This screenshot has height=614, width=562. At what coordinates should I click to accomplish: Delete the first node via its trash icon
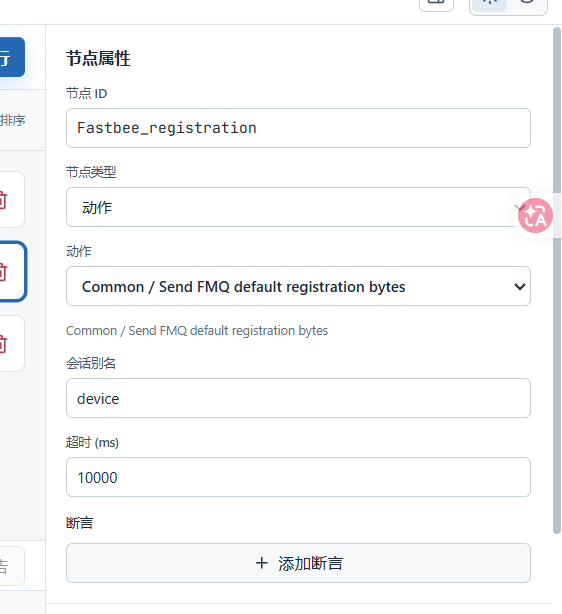coord(3,199)
